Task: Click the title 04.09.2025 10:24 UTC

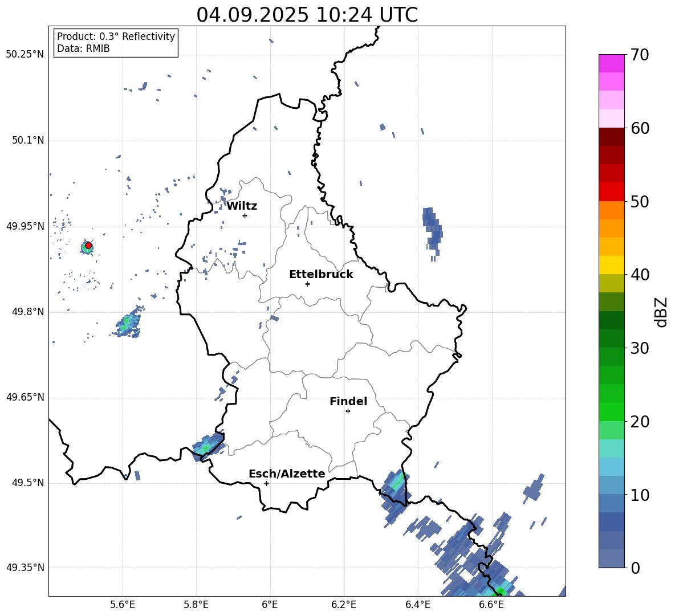Action: (x=307, y=15)
